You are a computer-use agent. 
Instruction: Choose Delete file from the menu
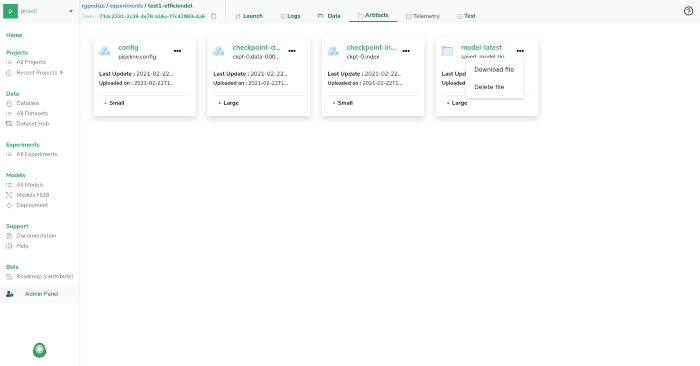[x=489, y=87]
